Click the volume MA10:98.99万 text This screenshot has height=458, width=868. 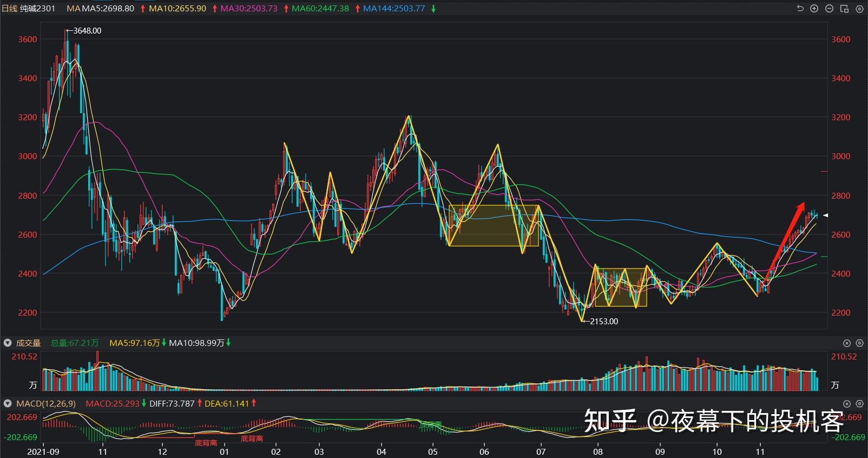196,343
